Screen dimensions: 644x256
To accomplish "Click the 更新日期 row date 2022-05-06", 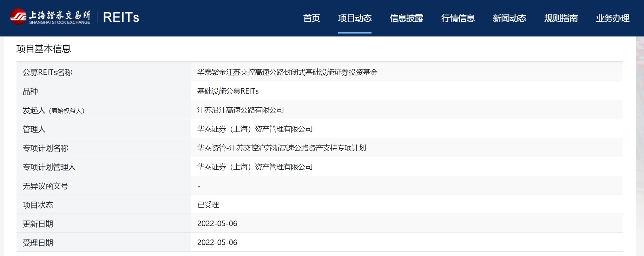I will pyautogui.click(x=217, y=224).
